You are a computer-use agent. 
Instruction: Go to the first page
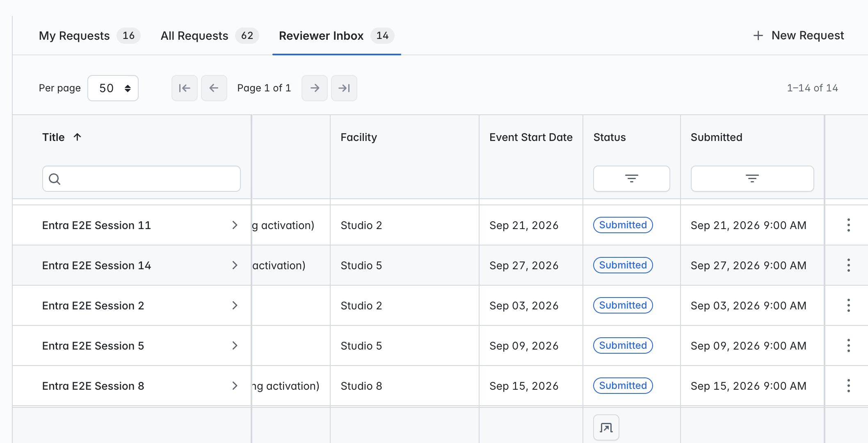click(x=185, y=88)
